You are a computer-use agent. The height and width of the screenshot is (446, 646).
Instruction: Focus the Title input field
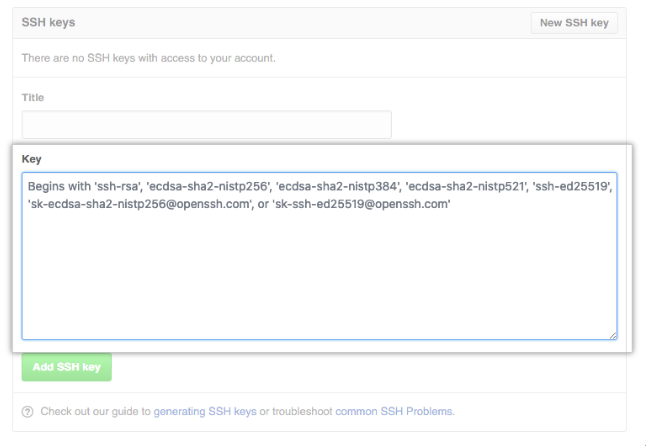(x=206, y=124)
